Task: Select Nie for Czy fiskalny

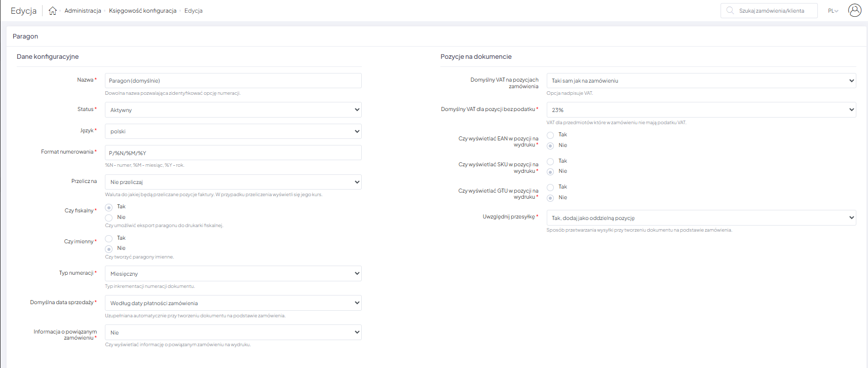Action: point(109,217)
